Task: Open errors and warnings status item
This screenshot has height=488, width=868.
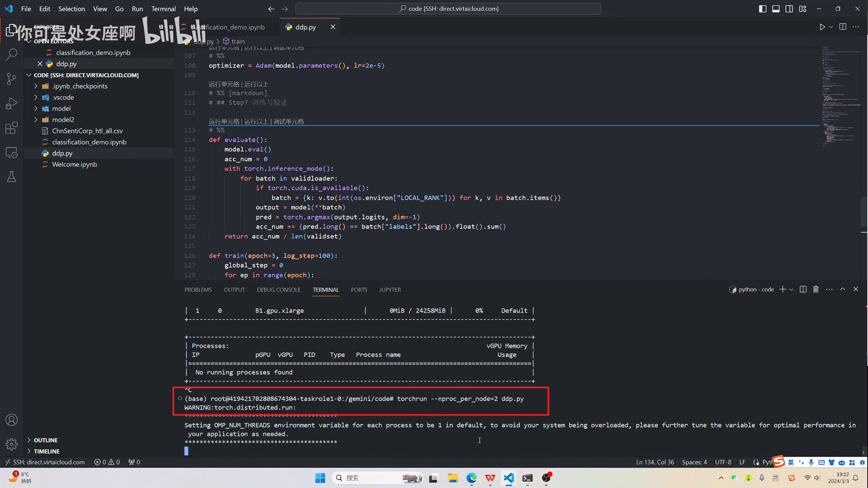Action: coord(107,462)
